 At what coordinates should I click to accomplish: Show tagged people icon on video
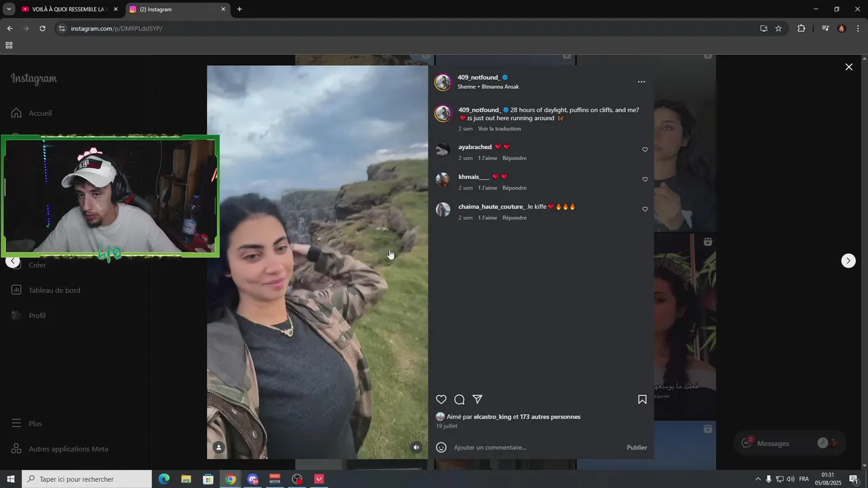219,447
